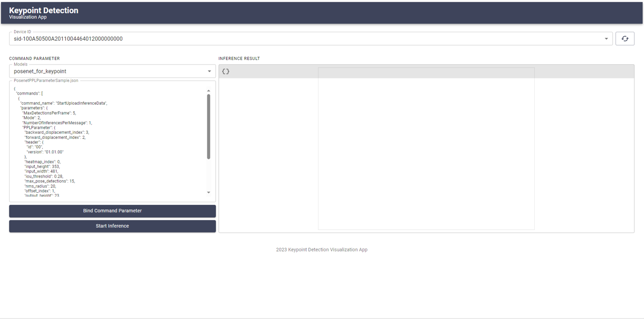Click the inference result image canvas
Image resolution: width=644 pixels, height=319 pixels.
click(426, 148)
